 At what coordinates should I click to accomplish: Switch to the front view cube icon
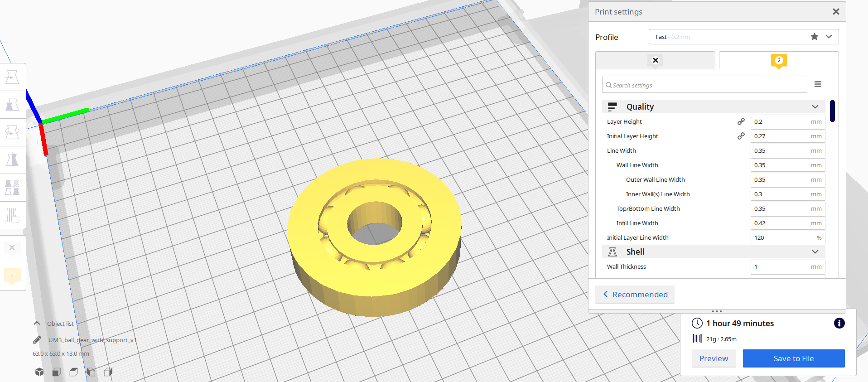pos(57,372)
